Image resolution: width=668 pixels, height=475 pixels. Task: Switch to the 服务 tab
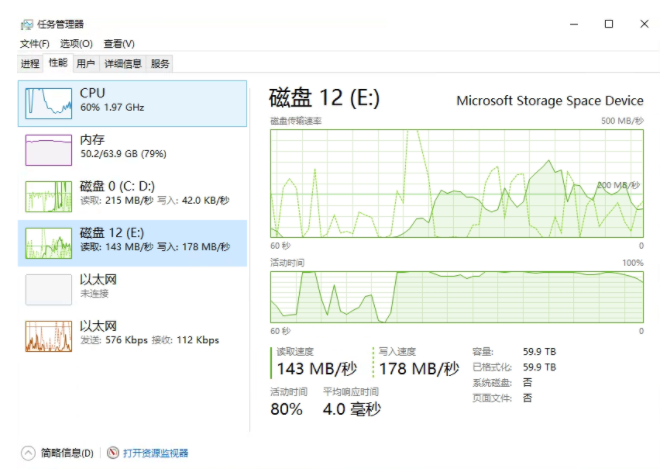[x=160, y=63]
